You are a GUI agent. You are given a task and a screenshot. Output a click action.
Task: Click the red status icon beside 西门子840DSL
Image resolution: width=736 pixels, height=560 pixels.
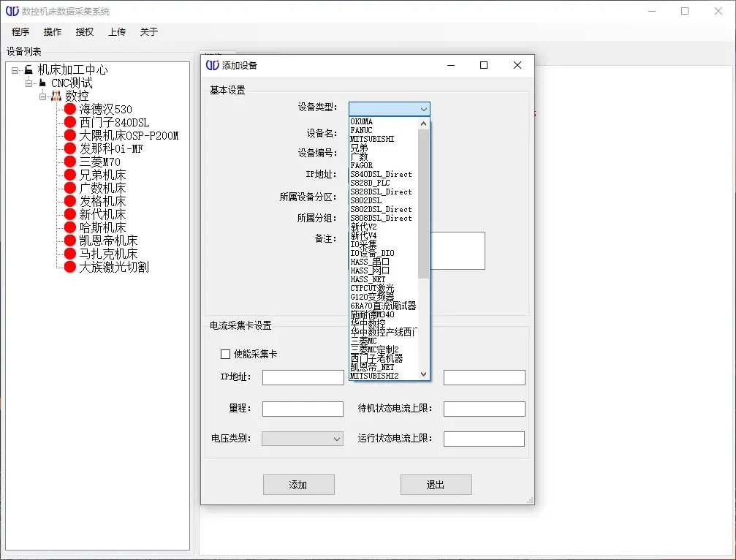coord(70,122)
